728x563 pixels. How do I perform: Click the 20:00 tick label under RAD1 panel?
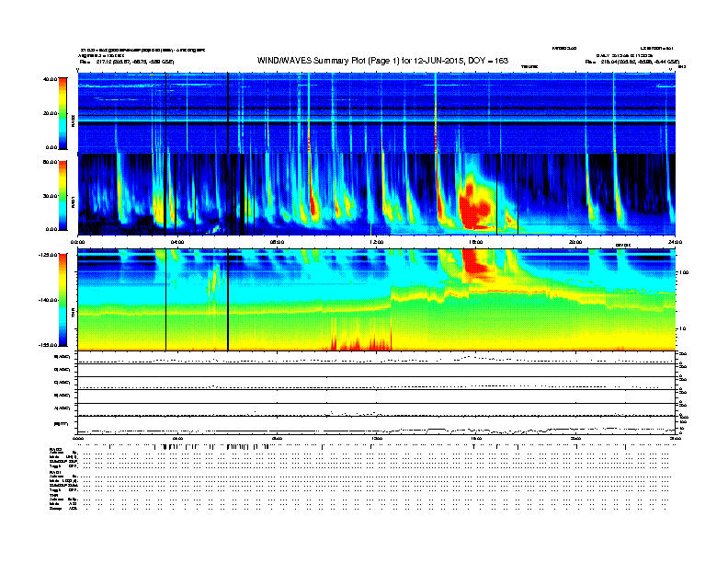pos(575,242)
